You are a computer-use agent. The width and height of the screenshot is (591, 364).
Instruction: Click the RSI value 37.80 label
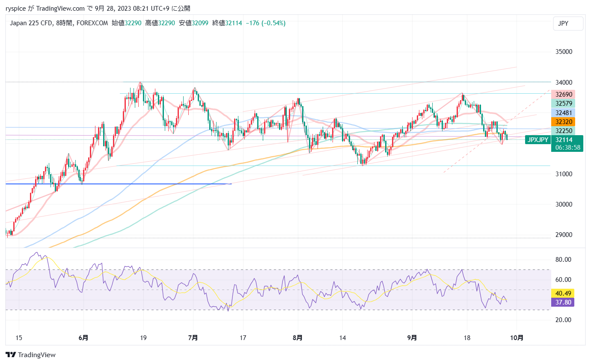pos(563,302)
